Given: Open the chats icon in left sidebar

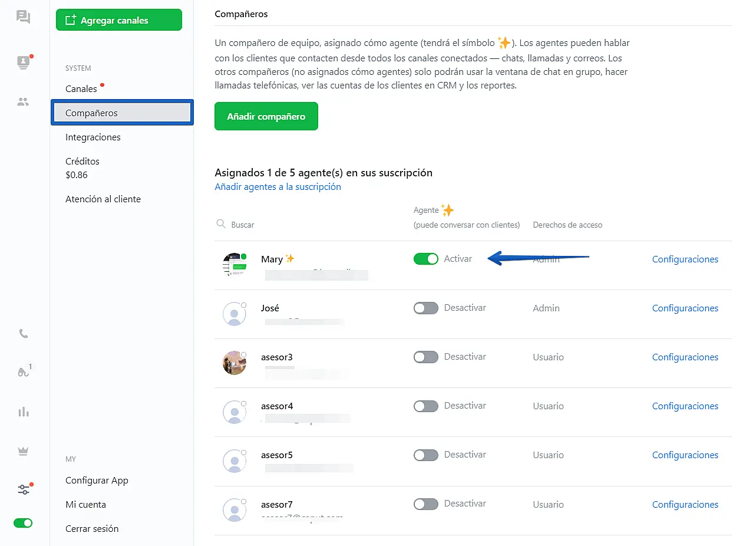Looking at the screenshot, I should click(24, 17).
